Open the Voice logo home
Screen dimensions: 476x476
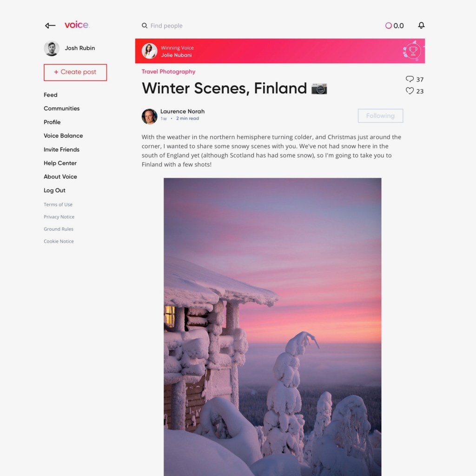pyautogui.click(x=77, y=25)
